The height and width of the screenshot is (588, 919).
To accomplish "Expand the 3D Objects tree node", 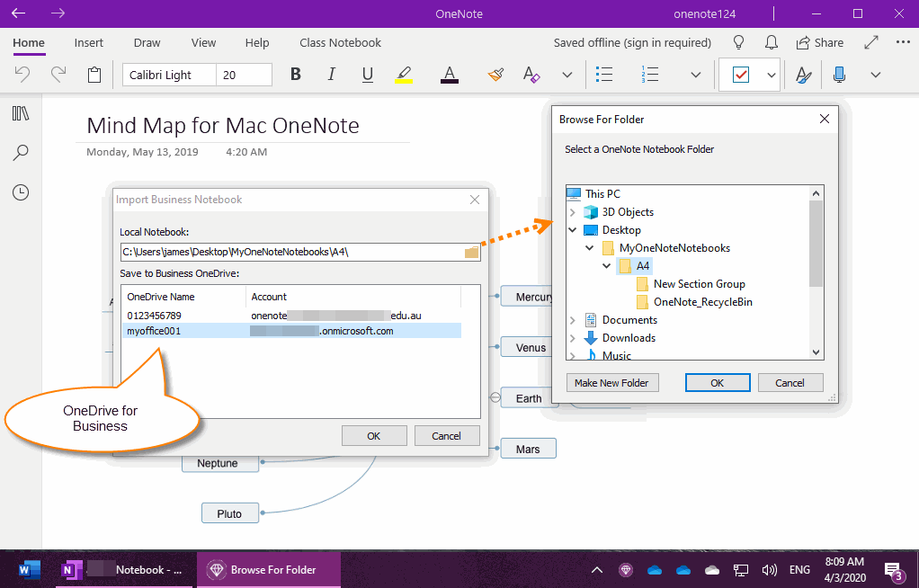I will tap(573, 212).
